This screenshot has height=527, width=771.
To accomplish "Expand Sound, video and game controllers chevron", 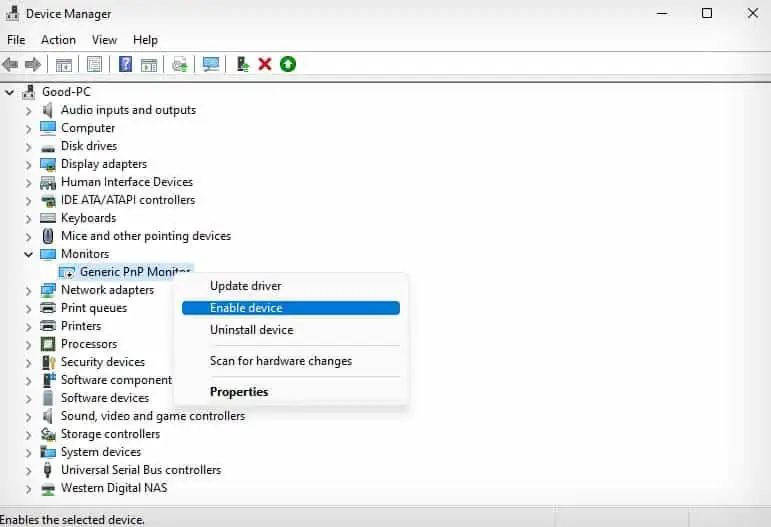I will (x=29, y=417).
